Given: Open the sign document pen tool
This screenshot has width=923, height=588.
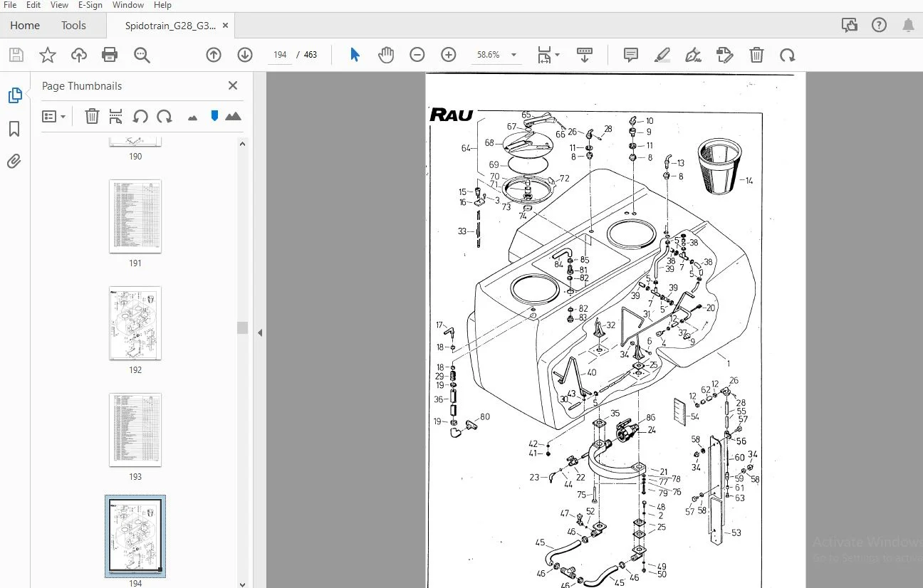Looking at the screenshot, I should click(693, 55).
